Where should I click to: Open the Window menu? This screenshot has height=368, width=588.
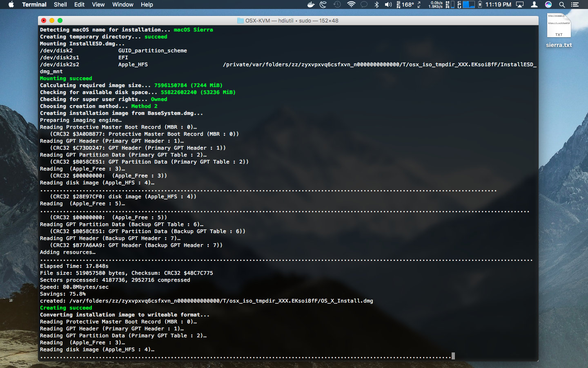pyautogui.click(x=123, y=4)
